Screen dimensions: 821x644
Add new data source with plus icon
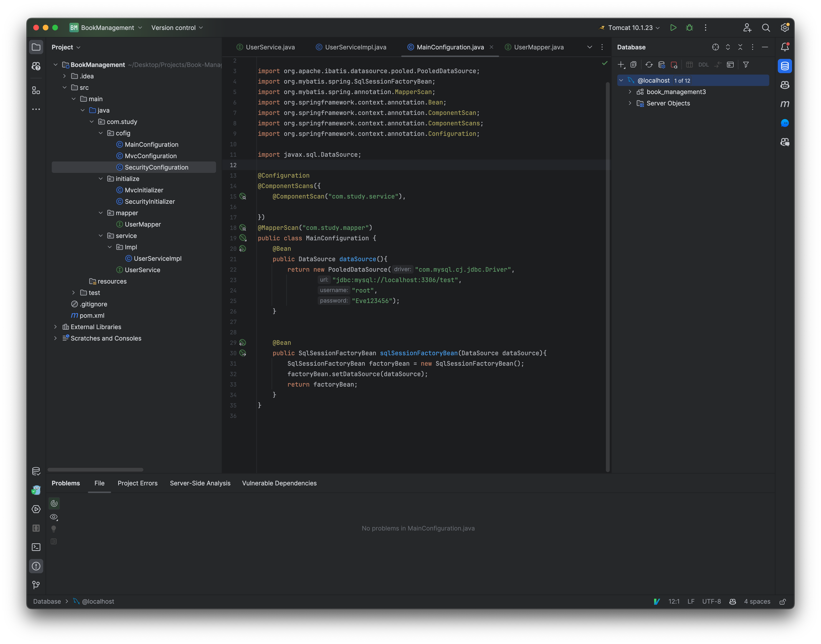coord(621,65)
